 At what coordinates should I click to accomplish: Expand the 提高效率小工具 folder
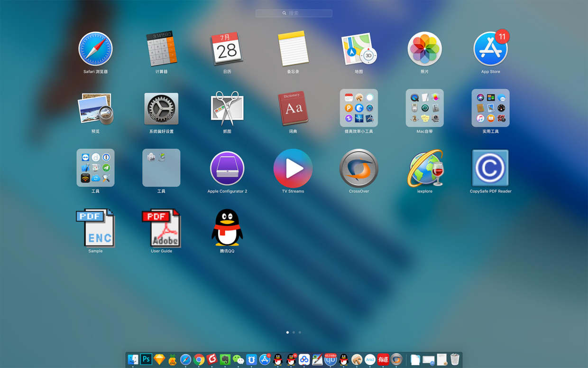coord(359,108)
